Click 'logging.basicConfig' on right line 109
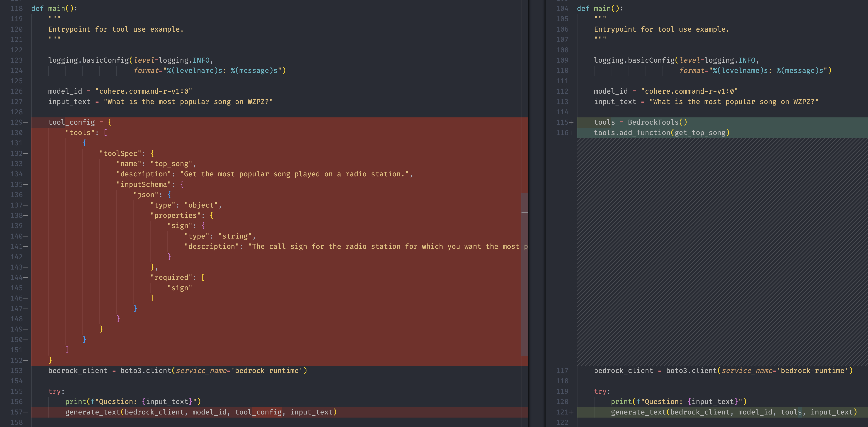The width and height of the screenshot is (868, 427). click(x=634, y=60)
